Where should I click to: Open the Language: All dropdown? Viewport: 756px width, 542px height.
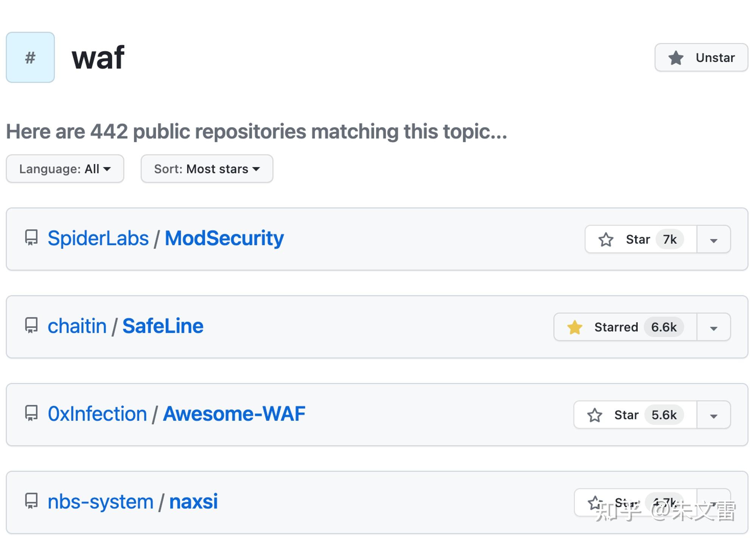65,169
